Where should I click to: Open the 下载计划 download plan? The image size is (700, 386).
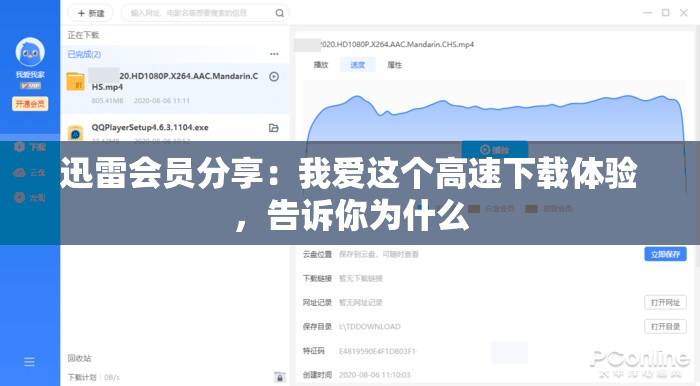tap(82, 378)
